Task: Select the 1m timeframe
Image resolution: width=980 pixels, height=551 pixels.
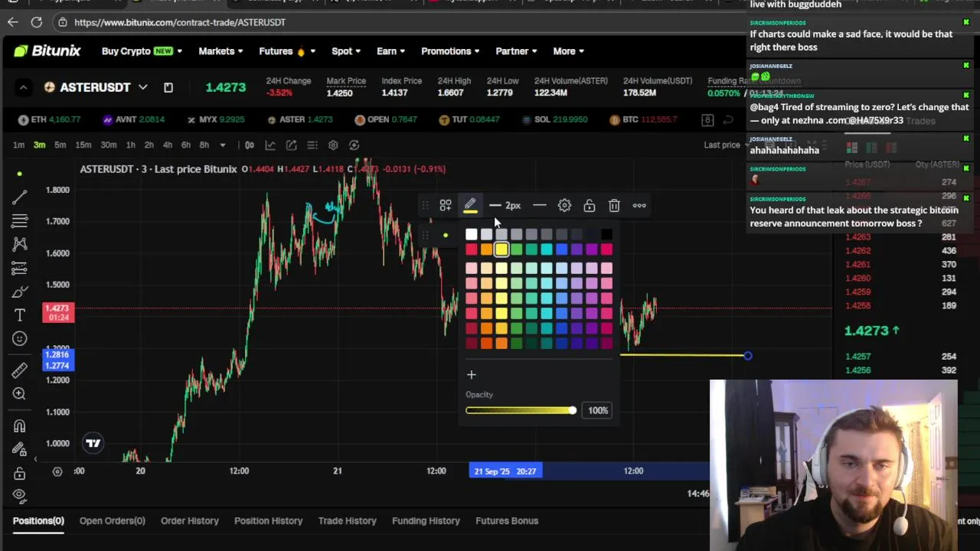Action: (18, 145)
